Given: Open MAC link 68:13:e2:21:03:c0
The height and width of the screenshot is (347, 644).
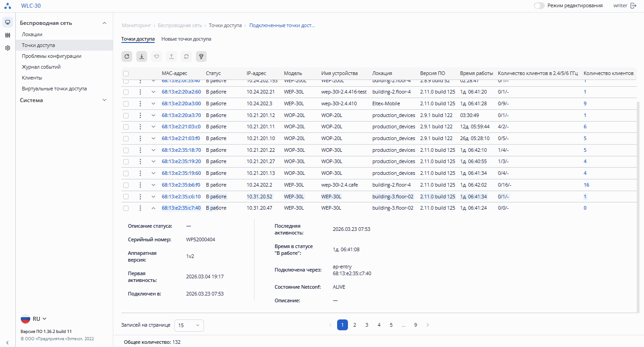Looking at the screenshot, I should point(181,127).
